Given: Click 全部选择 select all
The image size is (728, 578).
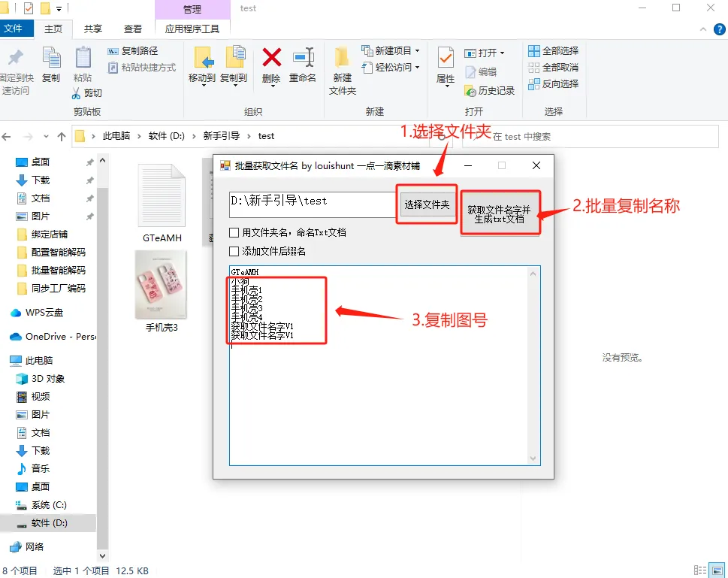Looking at the screenshot, I should 554,50.
